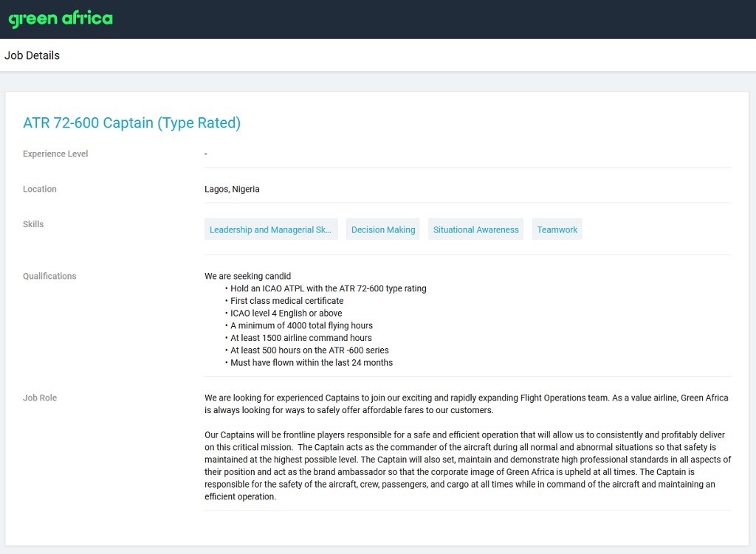Click the 'We are seeking candid' text
Screen dimensions: 756x554
(x=248, y=276)
